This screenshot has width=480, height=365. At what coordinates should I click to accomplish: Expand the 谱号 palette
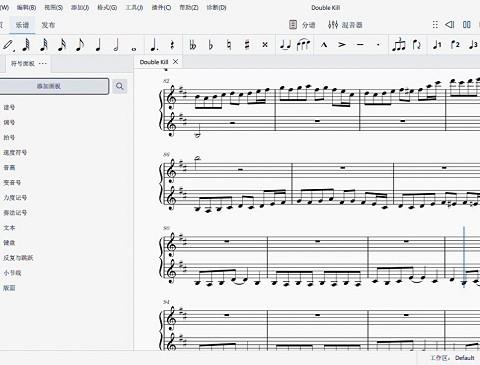pos(9,107)
